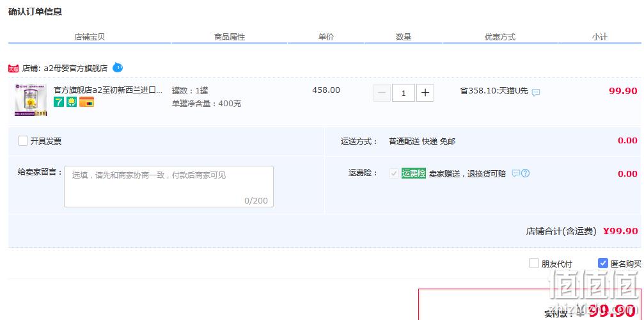This screenshot has width=644, height=320.
Task: Enable the 开具发票 invoice checkbox
Action: (x=23, y=141)
